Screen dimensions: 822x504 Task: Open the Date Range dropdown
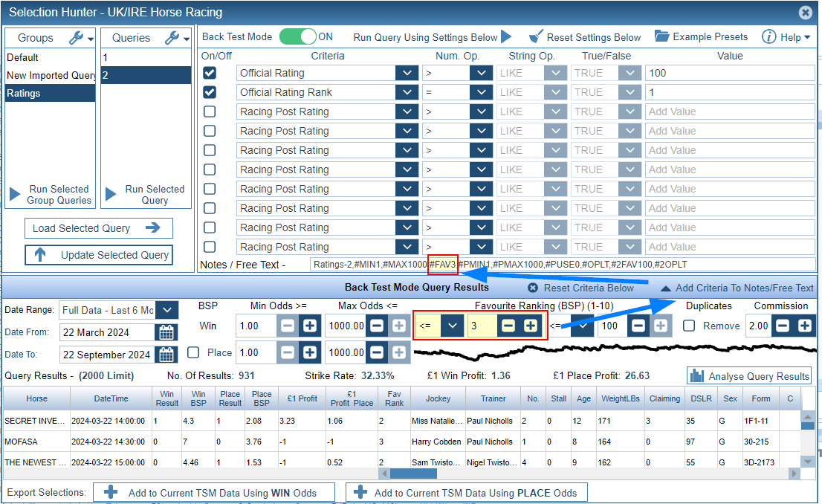click(x=168, y=310)
